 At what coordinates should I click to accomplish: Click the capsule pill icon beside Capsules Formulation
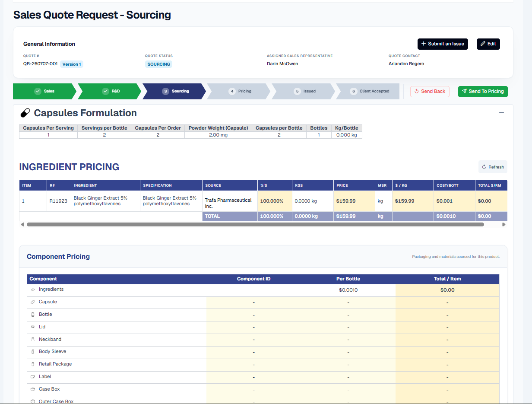coord(25,113)
